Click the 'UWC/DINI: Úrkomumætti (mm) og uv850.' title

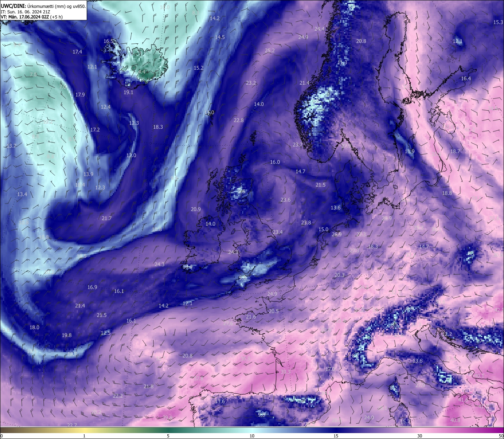click(43, 6)
